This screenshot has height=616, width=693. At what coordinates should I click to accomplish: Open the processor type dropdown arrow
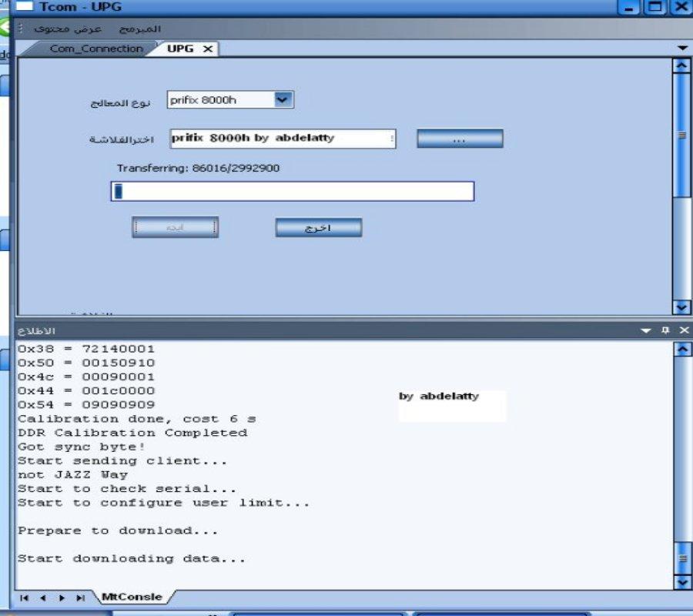coord(283,99)
